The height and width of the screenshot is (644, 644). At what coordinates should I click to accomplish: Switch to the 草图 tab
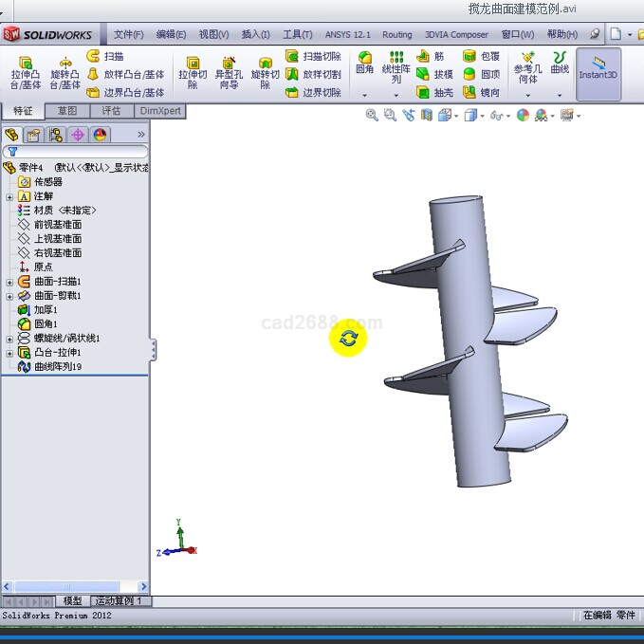(67, 111)
